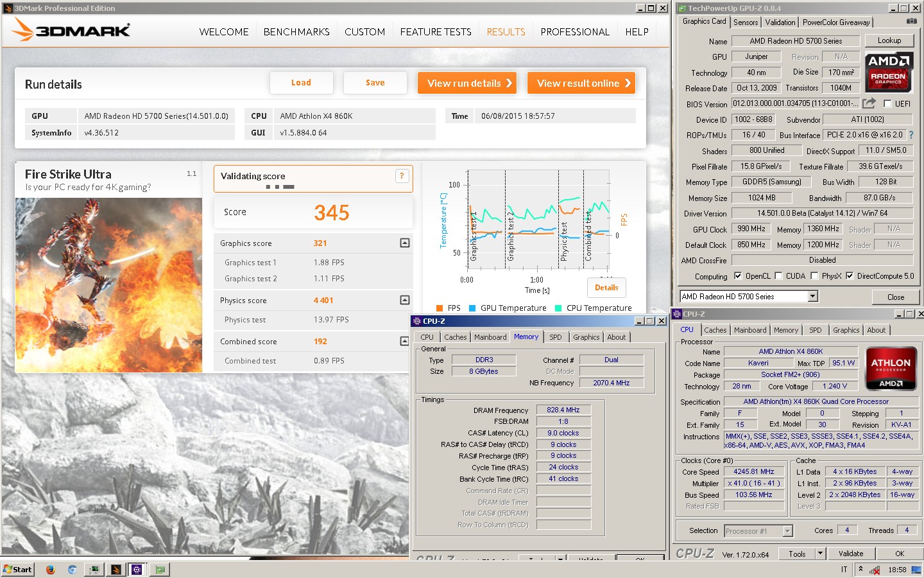Image resolution: width=924 pixels, height=578 pixels.
Task: Click View run details button
Action: tap(467, 83)
